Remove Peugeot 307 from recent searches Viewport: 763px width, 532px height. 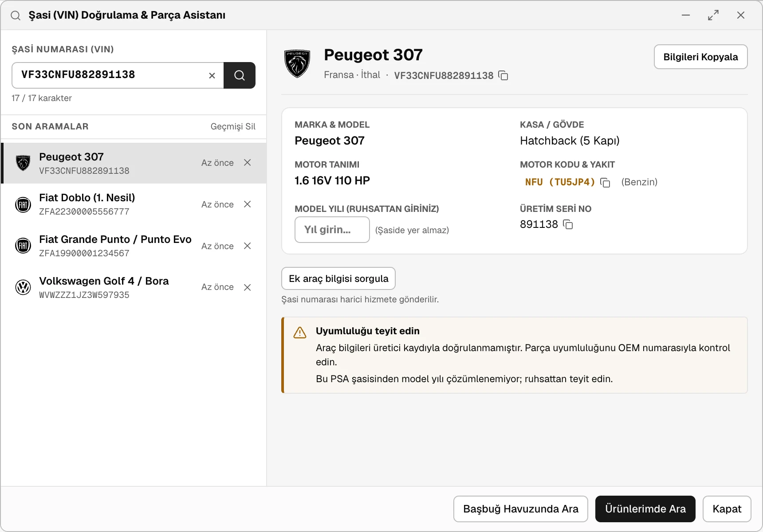coord(248,163)
